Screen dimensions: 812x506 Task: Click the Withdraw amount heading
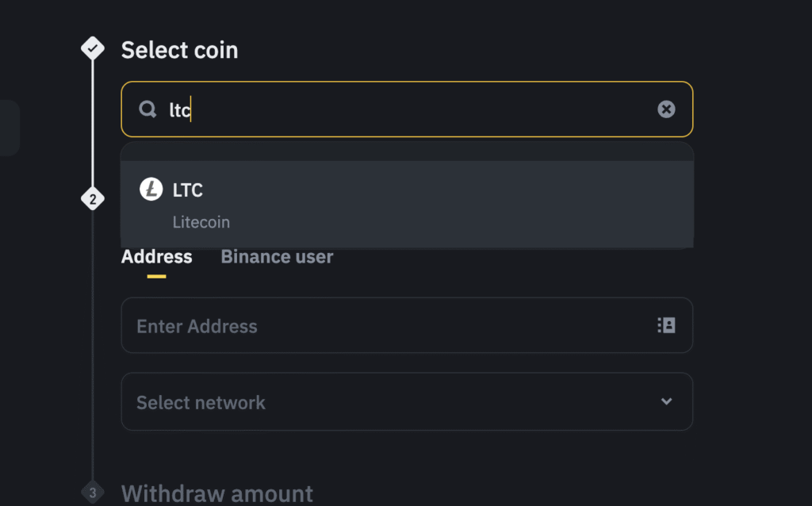point(217,493)
